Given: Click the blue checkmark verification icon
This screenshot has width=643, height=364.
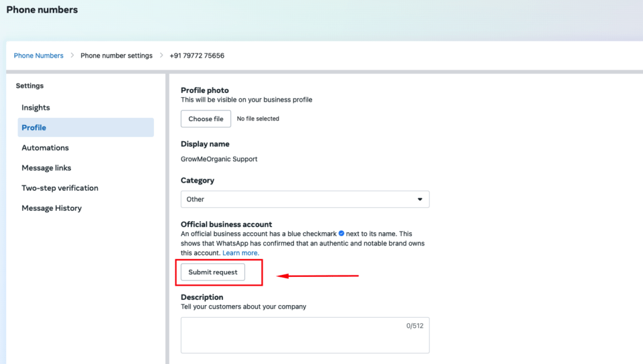Looking at the screenshot, I should (x=341, y=233).
